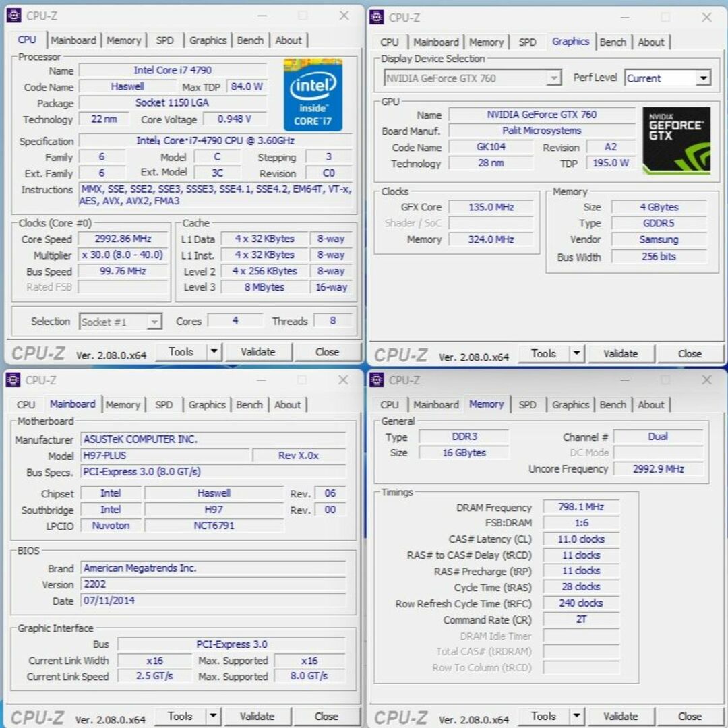Click motherboard Manufacturer ASUSTeK COMPUTER INC.

tap(214, 439)
